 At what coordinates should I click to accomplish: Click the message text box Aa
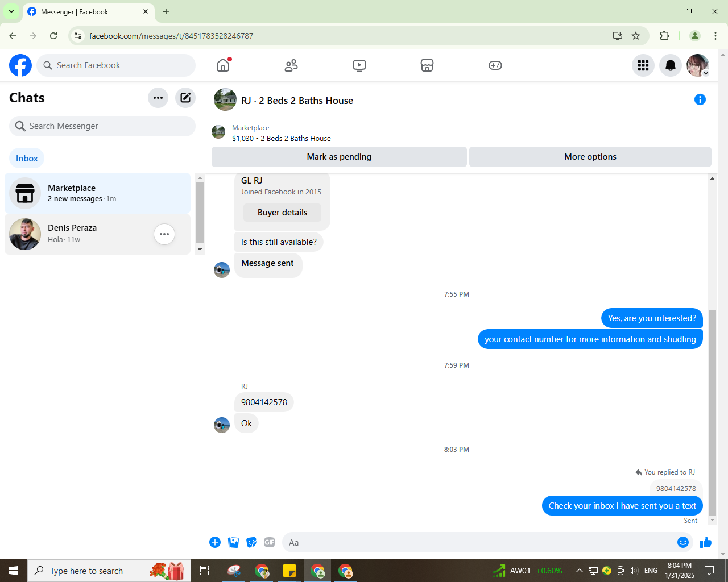point(479,542)
